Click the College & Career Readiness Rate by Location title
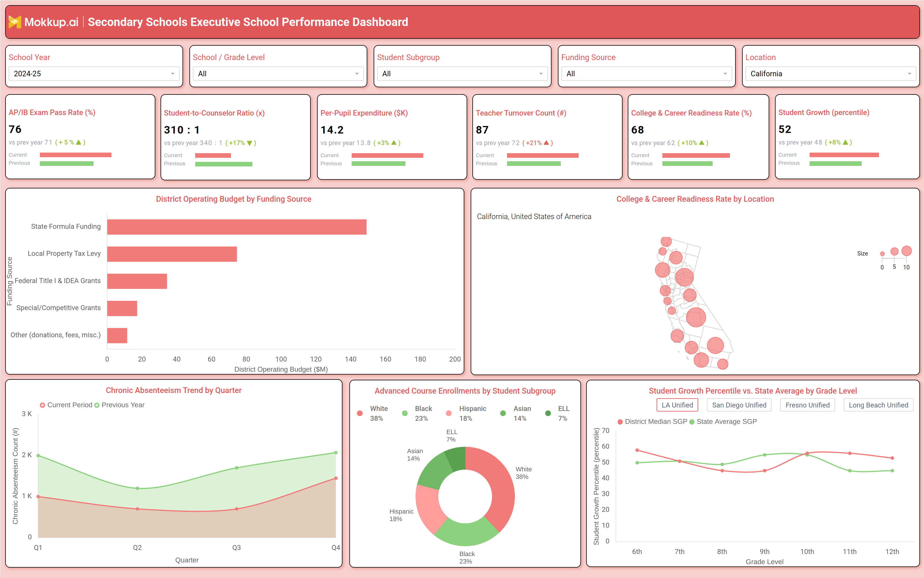924x578 pixels. 695,199
